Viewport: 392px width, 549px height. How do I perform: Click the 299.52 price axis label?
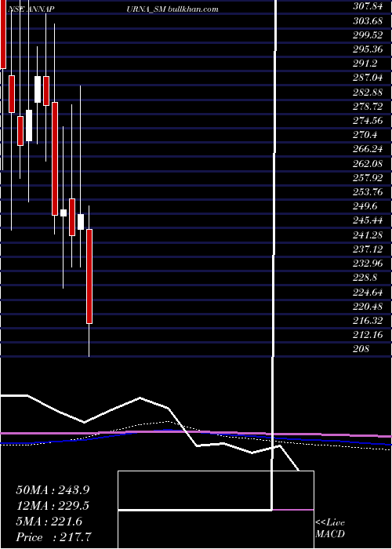[368, 35]
